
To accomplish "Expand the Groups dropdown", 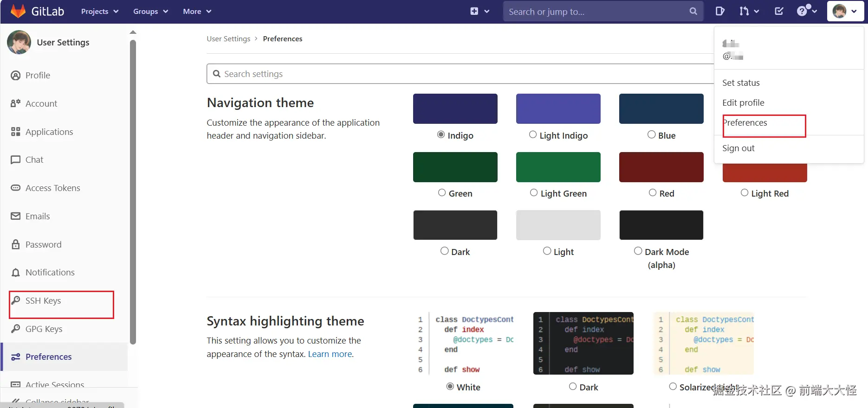I will pos(150,11).
